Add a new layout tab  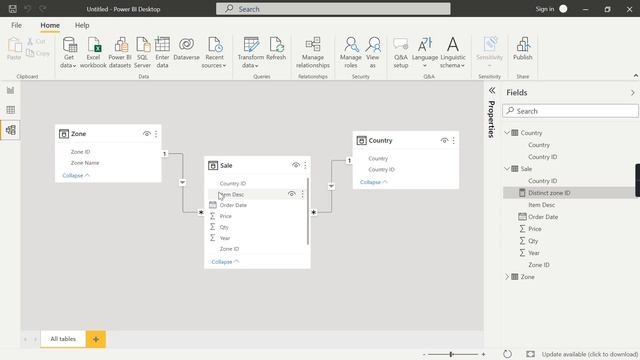[x=96, y=339]
